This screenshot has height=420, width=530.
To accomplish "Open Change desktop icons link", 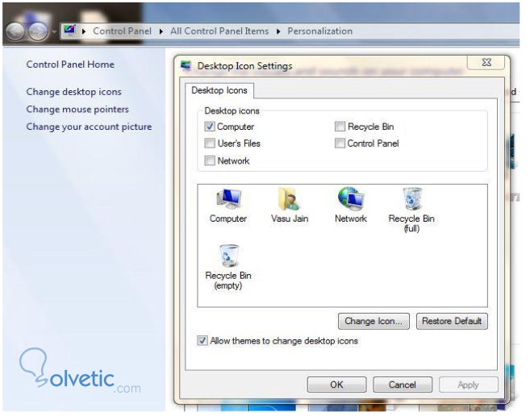I will point(73,92).
